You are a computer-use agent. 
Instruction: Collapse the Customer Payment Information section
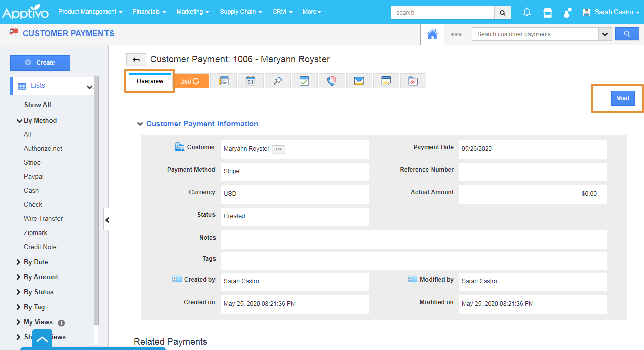click(140, 124)
